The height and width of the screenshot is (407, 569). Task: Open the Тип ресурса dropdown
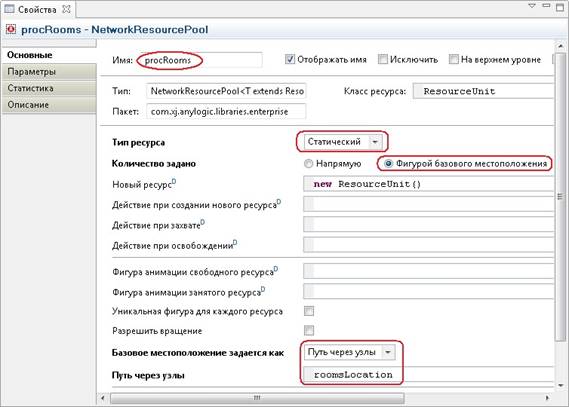343,142
